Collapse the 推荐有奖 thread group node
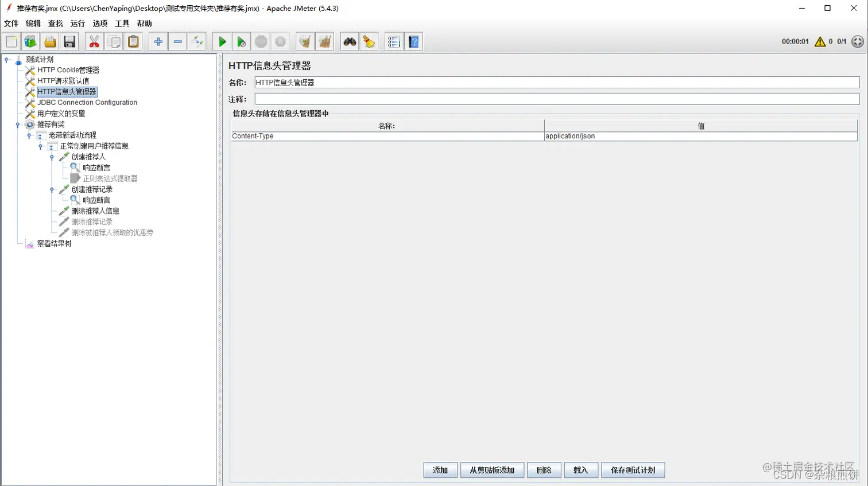The width and height of the screenshot is (868, 486). [x=18, y=125]
